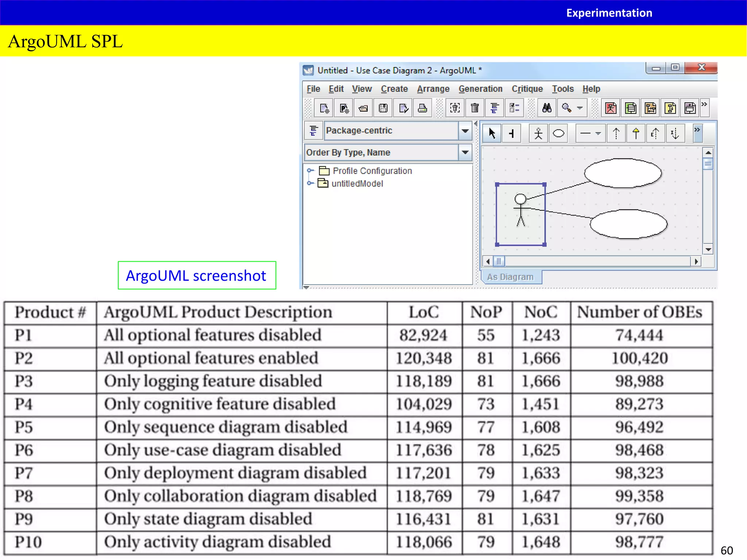
Task: Create new Use Case Diagram red icon
Action: (611, 108)
